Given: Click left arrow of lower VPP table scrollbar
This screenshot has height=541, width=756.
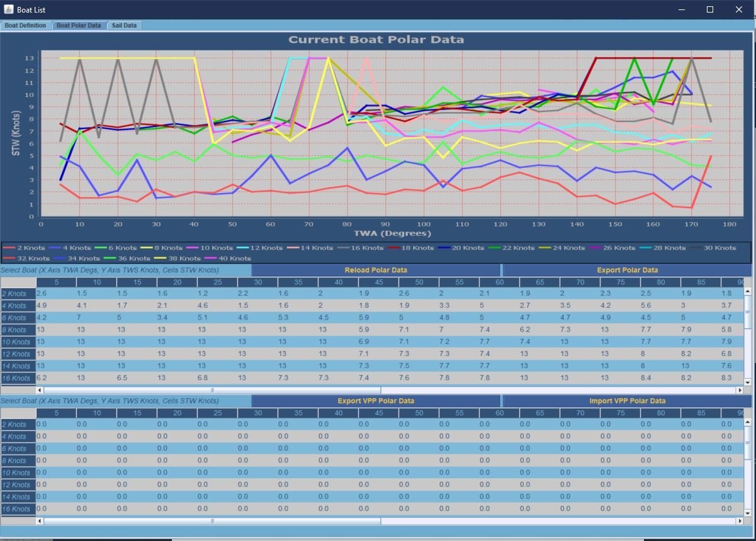Looking at the screenshot, I should [40, 521].
